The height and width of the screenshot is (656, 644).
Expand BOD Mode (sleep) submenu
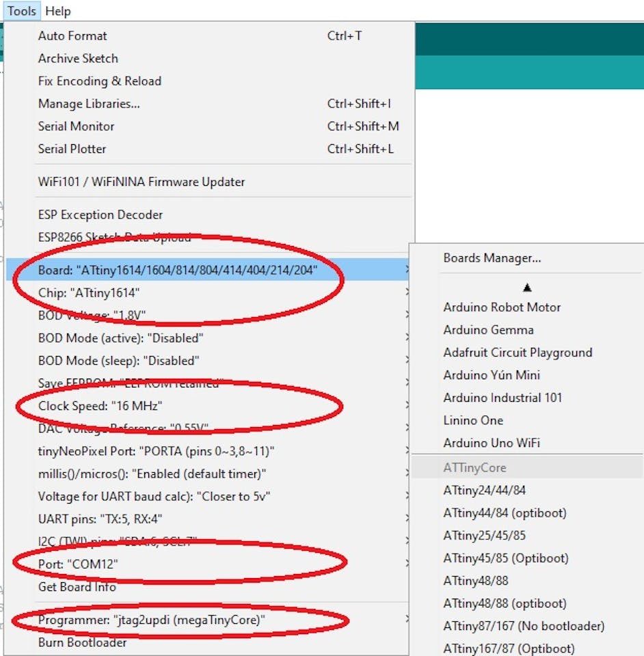click(x=208, y=361)
